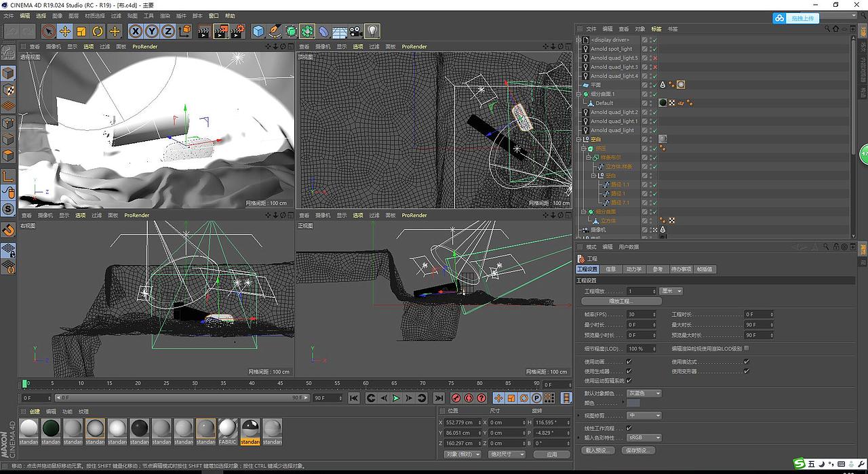Image resolution: width=868 pixels, height=474 pixels.
Task: Open the deformer bend icon
Action: point(323,31)
